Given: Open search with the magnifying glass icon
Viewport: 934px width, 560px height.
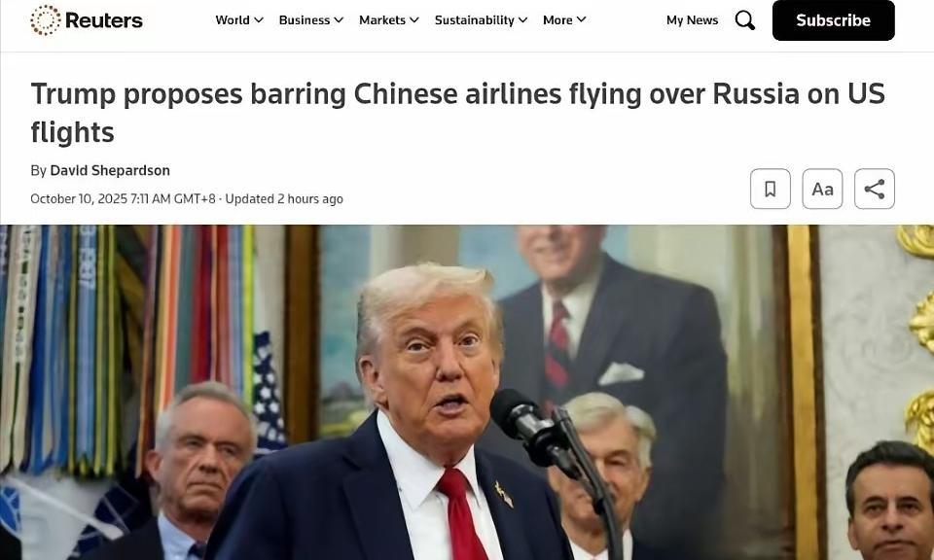Looking at the screenshot, I should click(744, 20).
